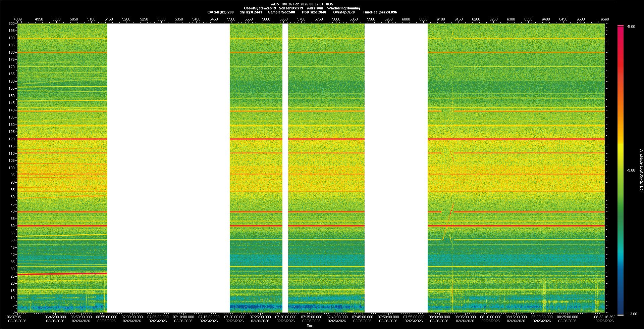The width and height of the screenshot is (644, 329).
Task: Select the red region of the colorbar
Action: coord(621,50)
